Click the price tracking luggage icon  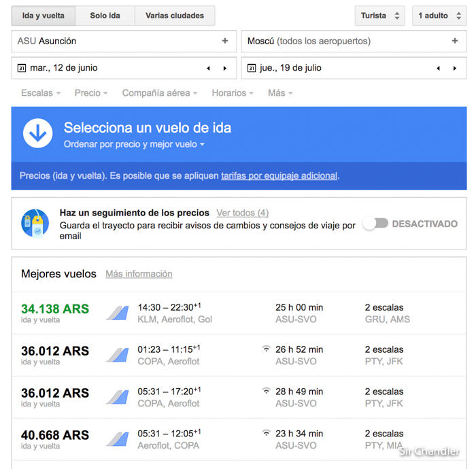tap(35, 224)
